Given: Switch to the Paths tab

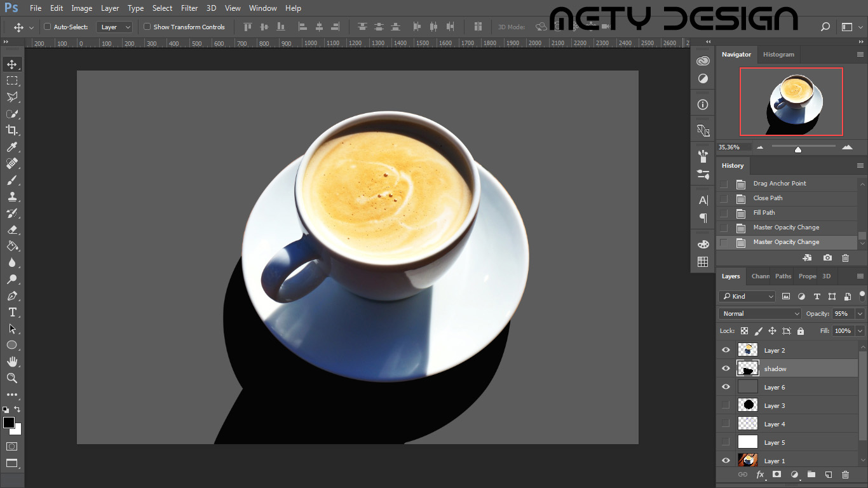Looking at the screenshot, I should coord(783,276).
